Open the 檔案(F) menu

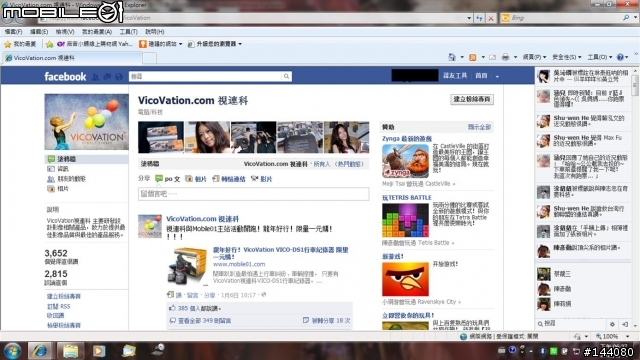pos(13,31)
